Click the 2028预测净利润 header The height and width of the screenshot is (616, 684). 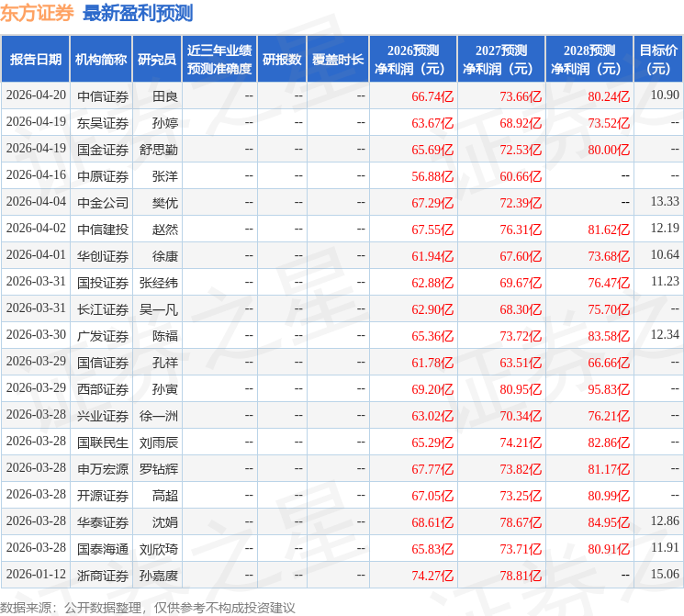589,60
